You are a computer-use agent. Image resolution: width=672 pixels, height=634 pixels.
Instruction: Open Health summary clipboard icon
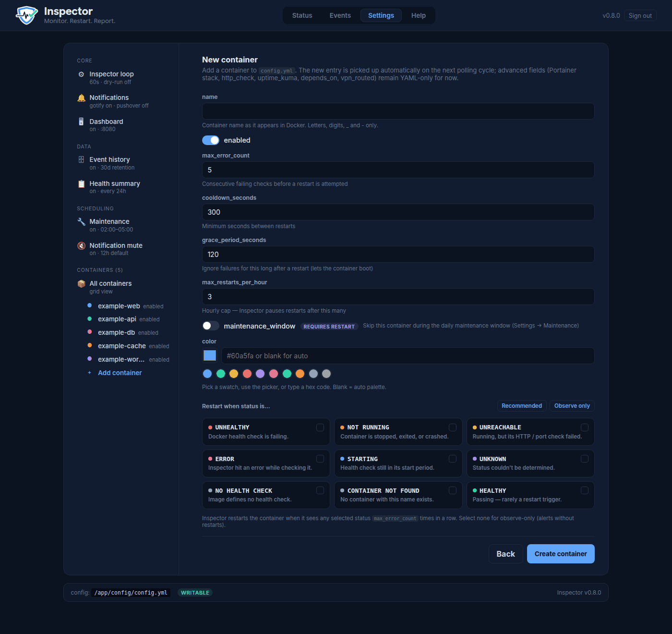click(81, 183)
